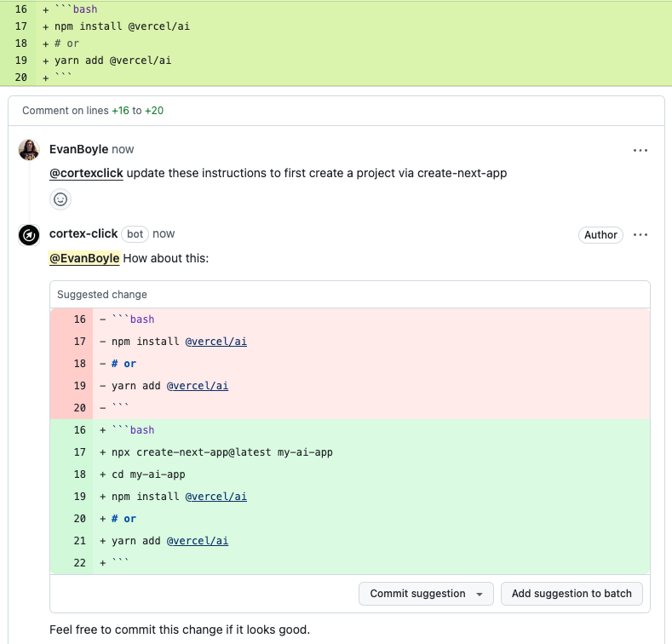Viewport: 672px width, 644px height.
Task: Open options menu on EvanBoyle's comment
Action: tap(640, 150)
